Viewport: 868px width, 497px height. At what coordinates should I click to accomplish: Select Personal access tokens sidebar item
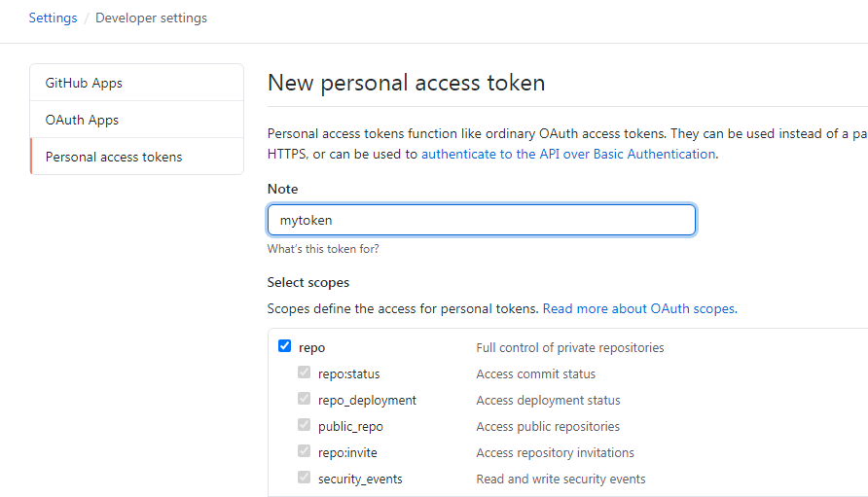(x=114, y=157)
